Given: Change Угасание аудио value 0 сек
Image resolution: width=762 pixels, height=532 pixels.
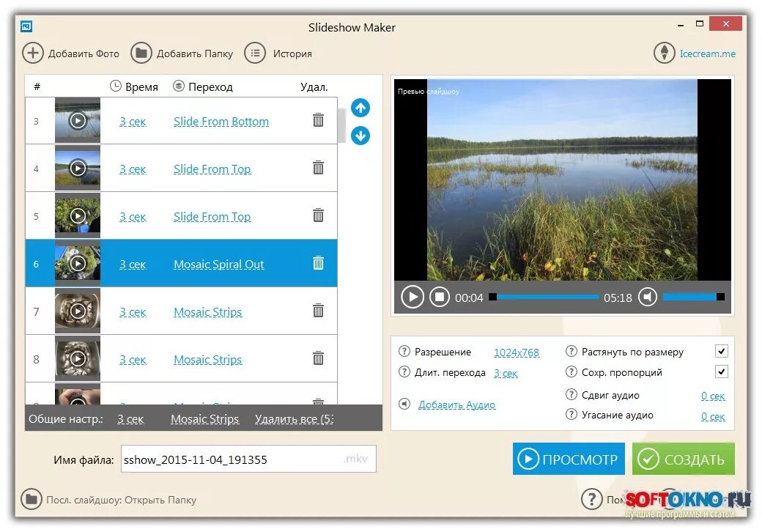Looking at the screenshot, I should pos(713,416).
